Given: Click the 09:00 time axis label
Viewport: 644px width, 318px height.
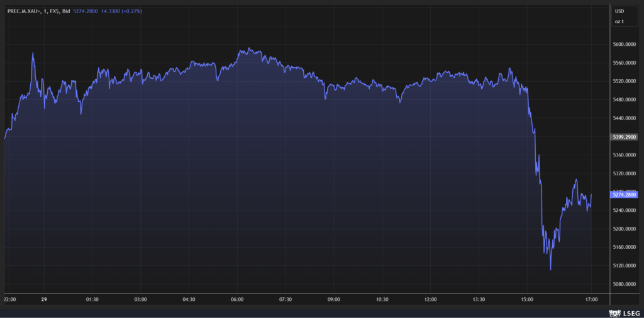Looking at the screenshot, I should tap(333, 299).
